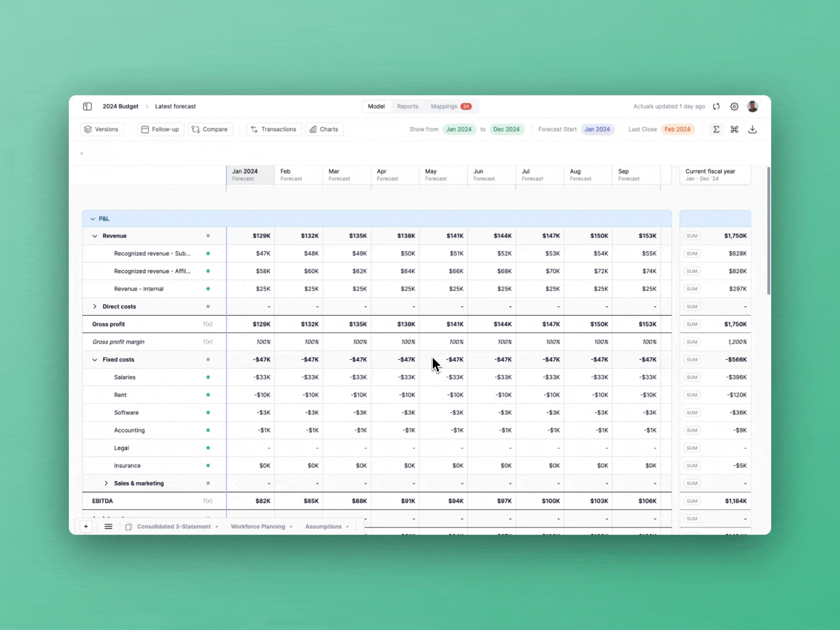
Task: Open the Transactions button
Action: coord(274,129)
